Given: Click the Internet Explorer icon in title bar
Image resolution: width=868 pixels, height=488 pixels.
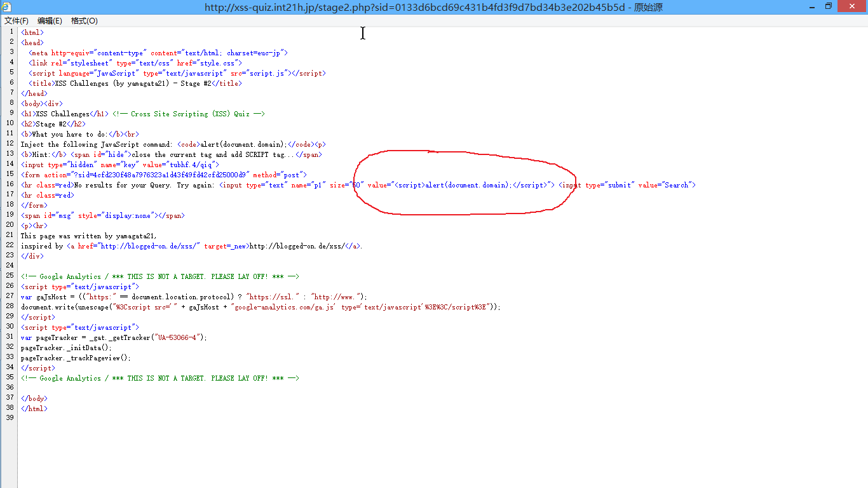Looking at the screenshot, I should (x=6, y=6).
